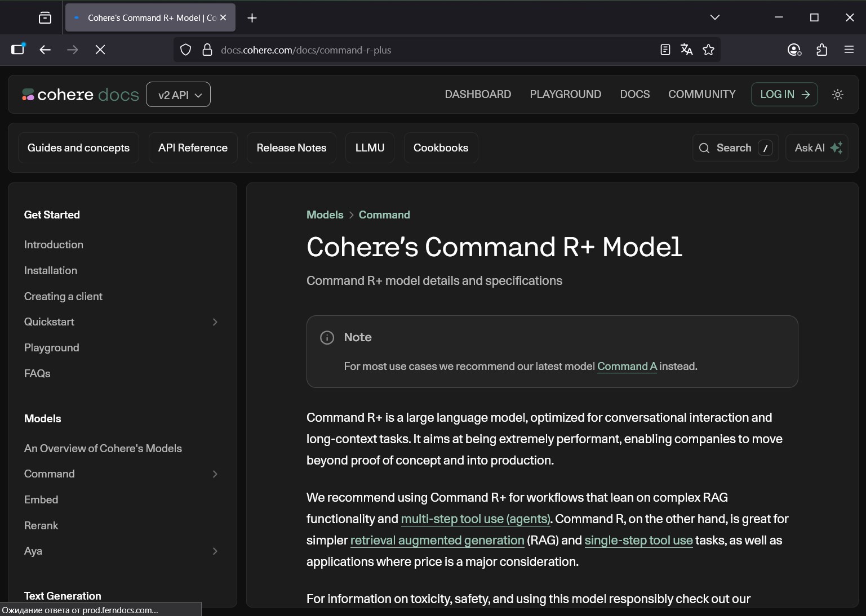The height and width of the screenshot is (616, 866).
Task: Open the Firefox account icon
Action: (794, 50)
